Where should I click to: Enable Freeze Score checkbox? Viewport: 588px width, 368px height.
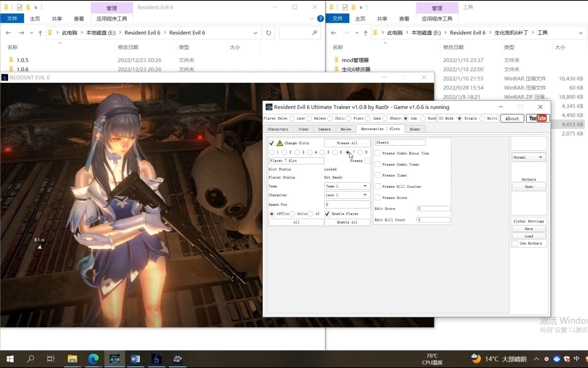coord(378,198)
